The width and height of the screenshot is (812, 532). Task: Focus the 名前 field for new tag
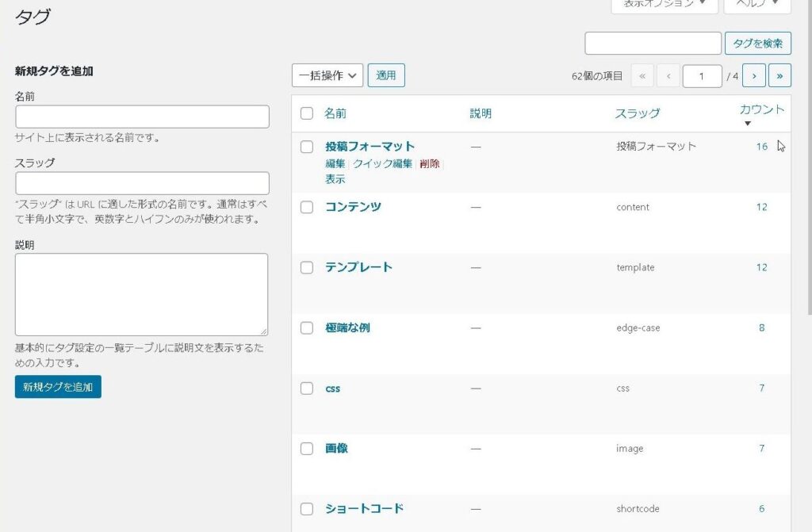pos(142,117)
